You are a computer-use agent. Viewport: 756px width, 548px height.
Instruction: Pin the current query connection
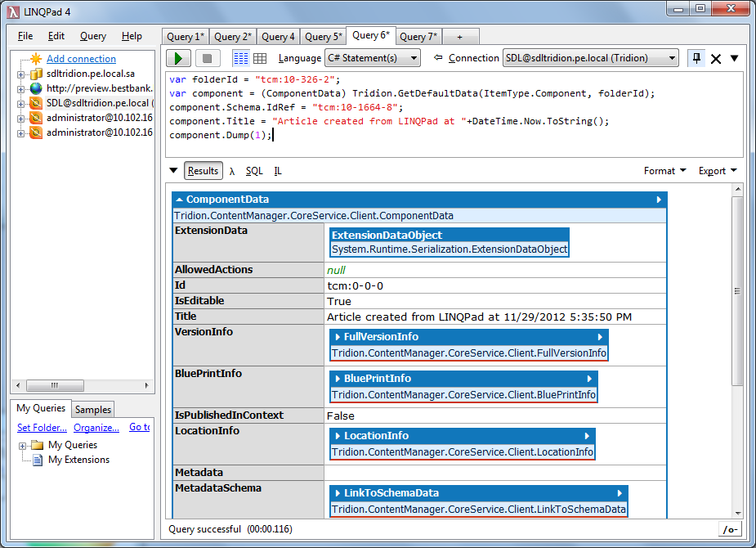point(696,58)
